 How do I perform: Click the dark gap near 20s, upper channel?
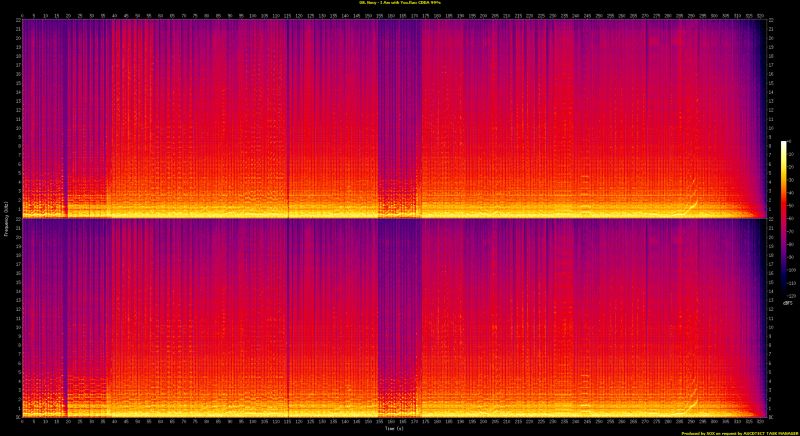(67, 120)
